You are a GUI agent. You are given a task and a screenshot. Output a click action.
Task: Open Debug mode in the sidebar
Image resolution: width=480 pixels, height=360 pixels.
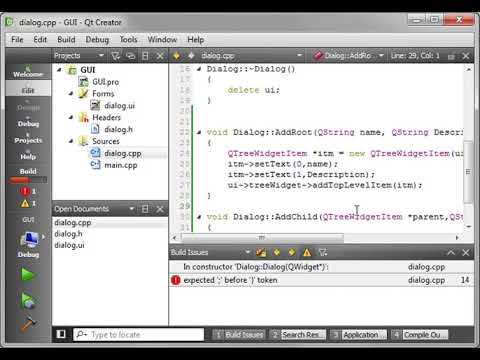pos(28,121)
